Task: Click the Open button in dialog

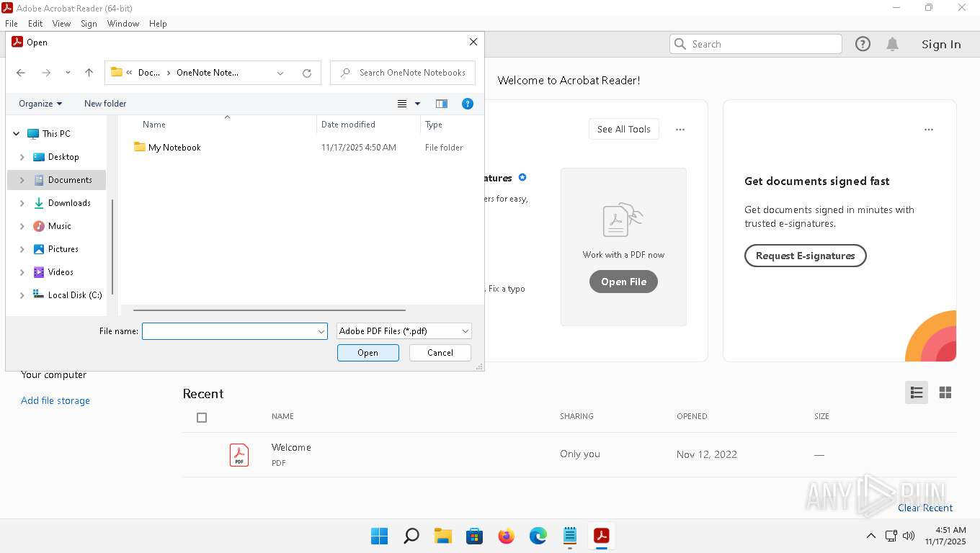Action: [368, 353]
